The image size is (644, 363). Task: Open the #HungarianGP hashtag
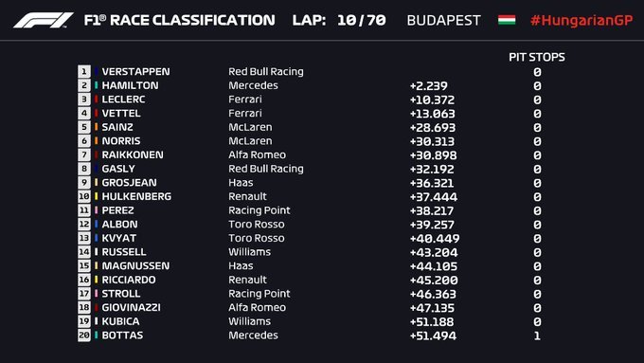pos(581,20)
